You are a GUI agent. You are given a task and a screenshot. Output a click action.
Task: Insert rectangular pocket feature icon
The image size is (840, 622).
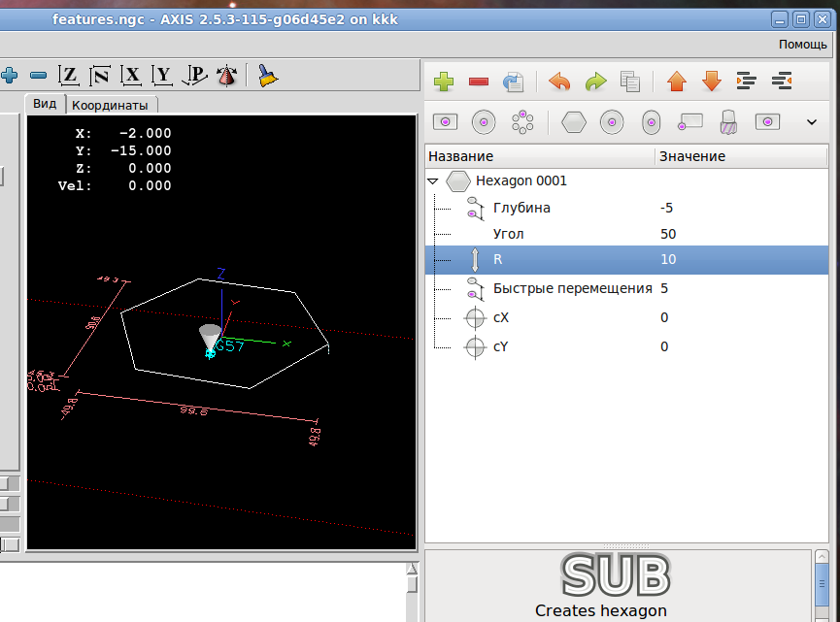tap(445, 122)
